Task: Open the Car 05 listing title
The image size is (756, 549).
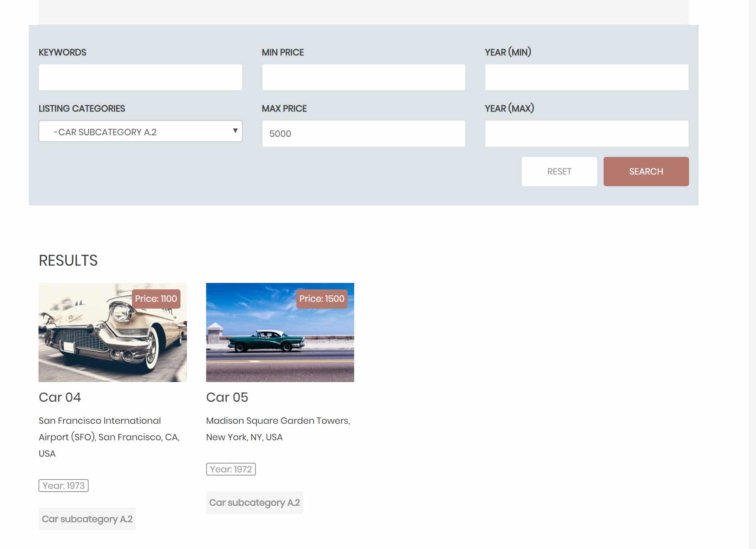Action: 227,397
